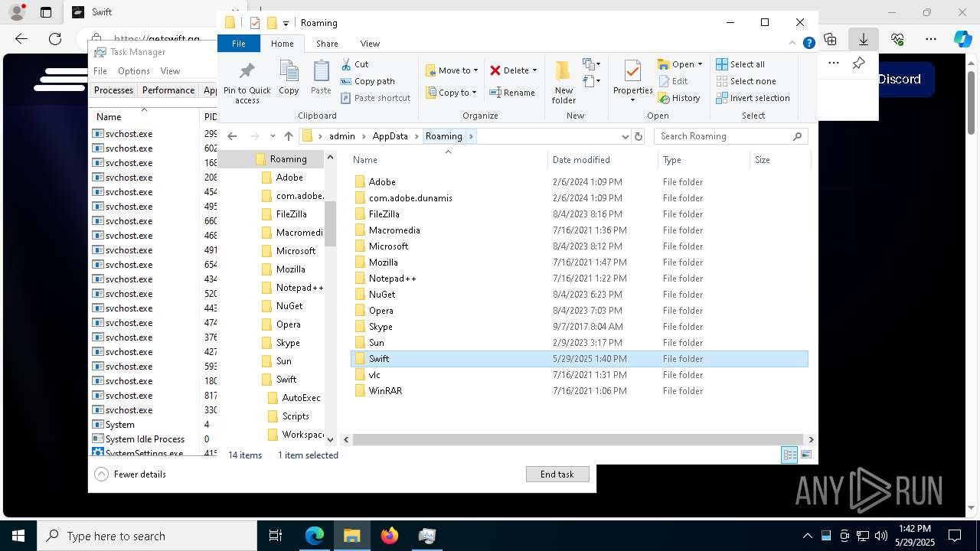Viewport: 980px width, 551px height.
Task: Open Edge downloads icon
Action: tap(864, 39)
